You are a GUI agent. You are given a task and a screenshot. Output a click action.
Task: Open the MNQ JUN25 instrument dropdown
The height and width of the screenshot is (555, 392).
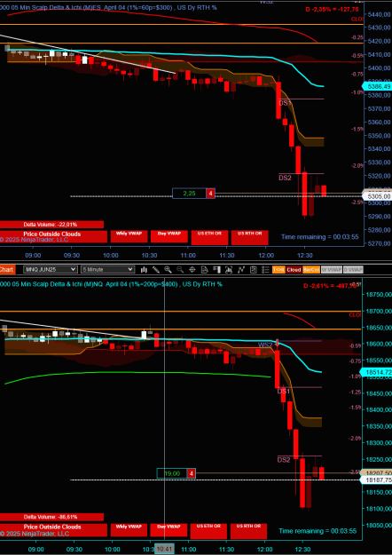tap(51, 269)
